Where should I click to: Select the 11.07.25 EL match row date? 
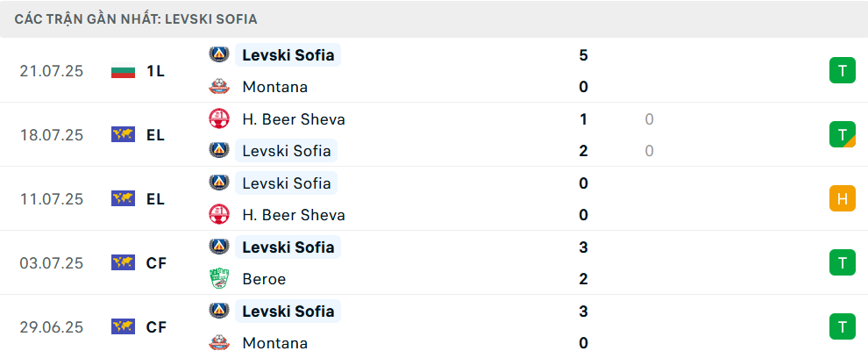click(52, 198)
